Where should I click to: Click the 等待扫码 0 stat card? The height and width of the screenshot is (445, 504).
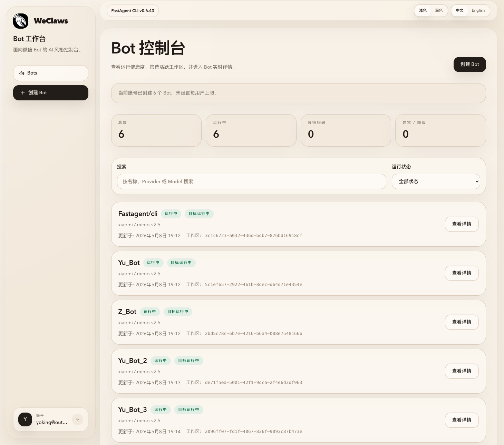coord(346,130)
